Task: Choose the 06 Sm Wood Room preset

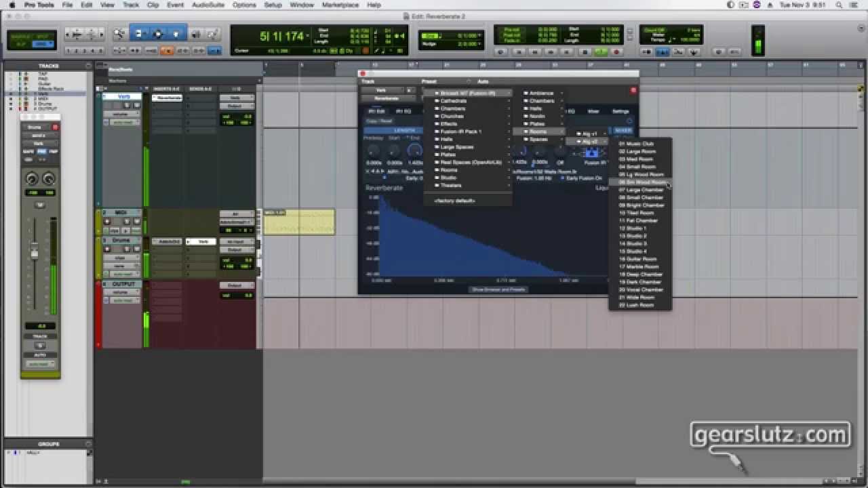Action: tap(640, 182)
